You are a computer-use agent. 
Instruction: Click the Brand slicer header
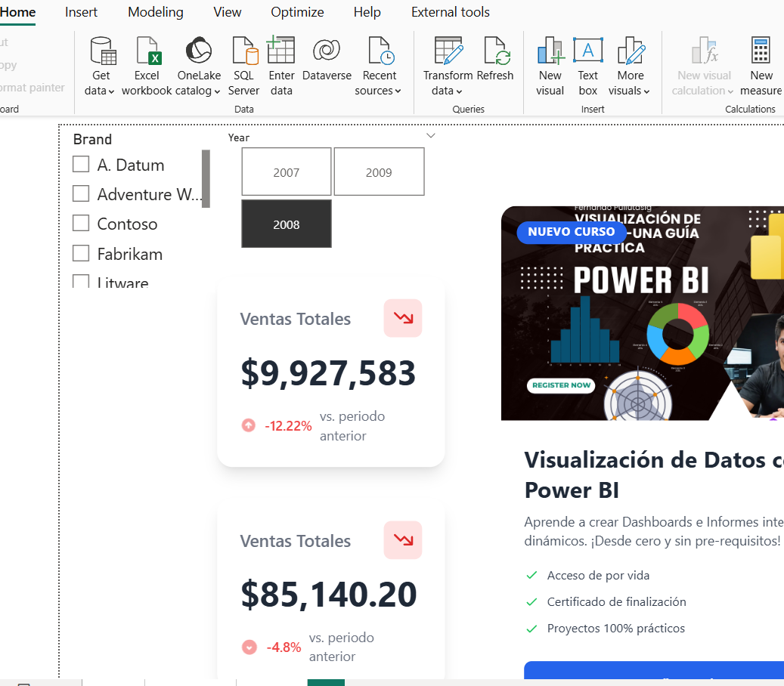92,140
